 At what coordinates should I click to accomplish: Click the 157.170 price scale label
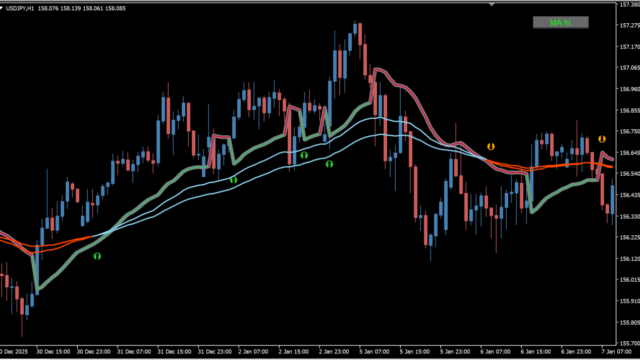pos(629,47)
